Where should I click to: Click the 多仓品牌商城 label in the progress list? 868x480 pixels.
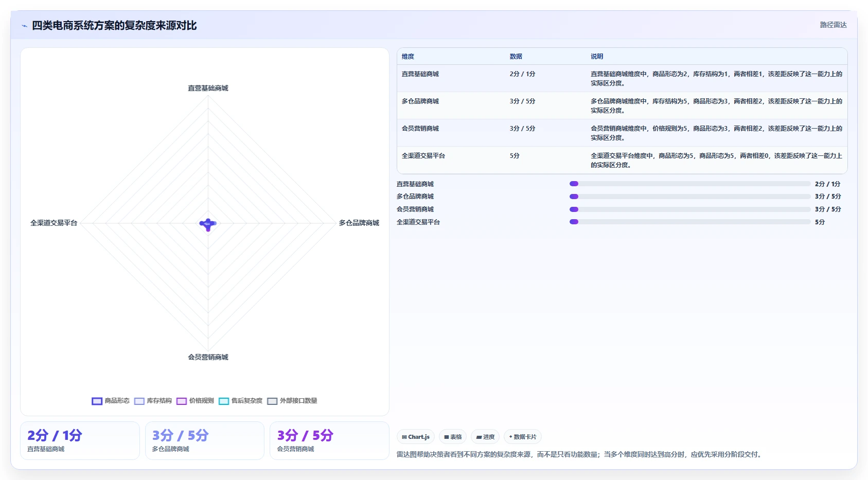[x=415, y=197]
